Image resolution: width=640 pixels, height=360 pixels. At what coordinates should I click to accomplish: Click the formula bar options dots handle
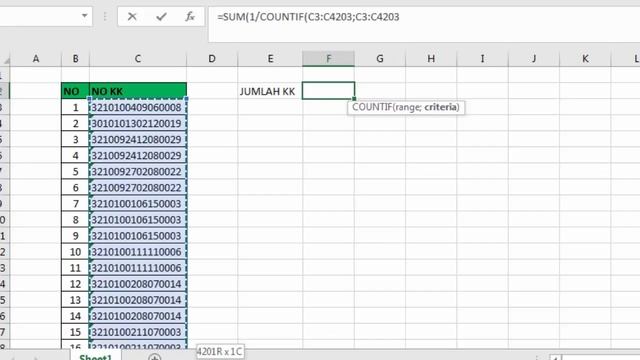105,16
